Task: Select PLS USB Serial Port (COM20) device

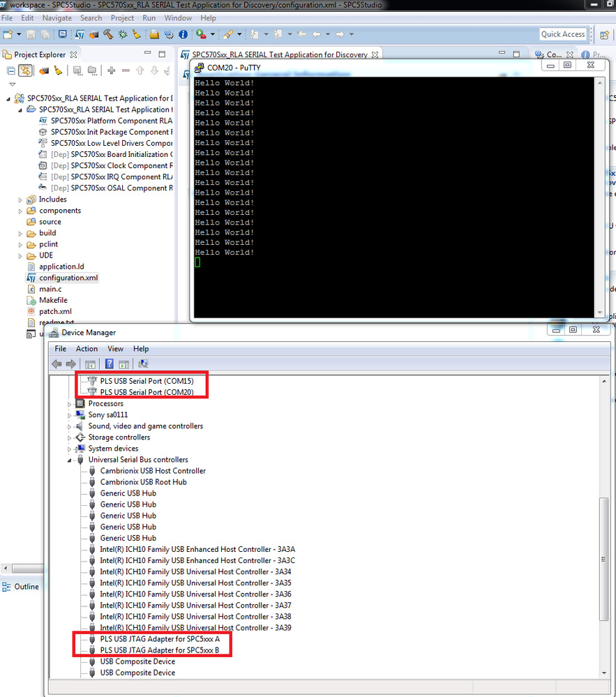Action: point(147,392)
